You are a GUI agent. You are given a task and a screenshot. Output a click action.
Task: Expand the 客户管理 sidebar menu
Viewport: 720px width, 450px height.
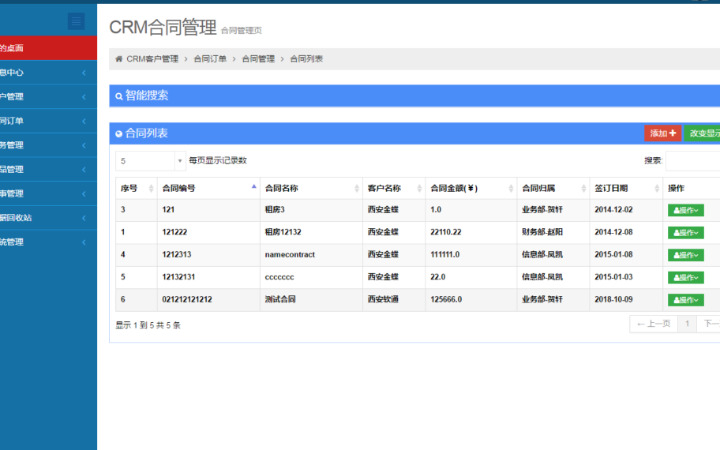[x=48, y=97]
